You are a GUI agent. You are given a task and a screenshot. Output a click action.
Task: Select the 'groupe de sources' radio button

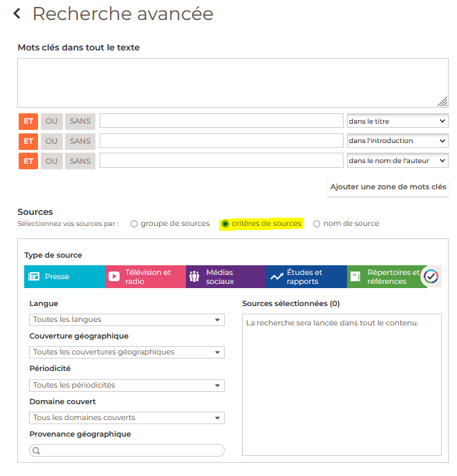pyautogui.click(x=134, y=224)
